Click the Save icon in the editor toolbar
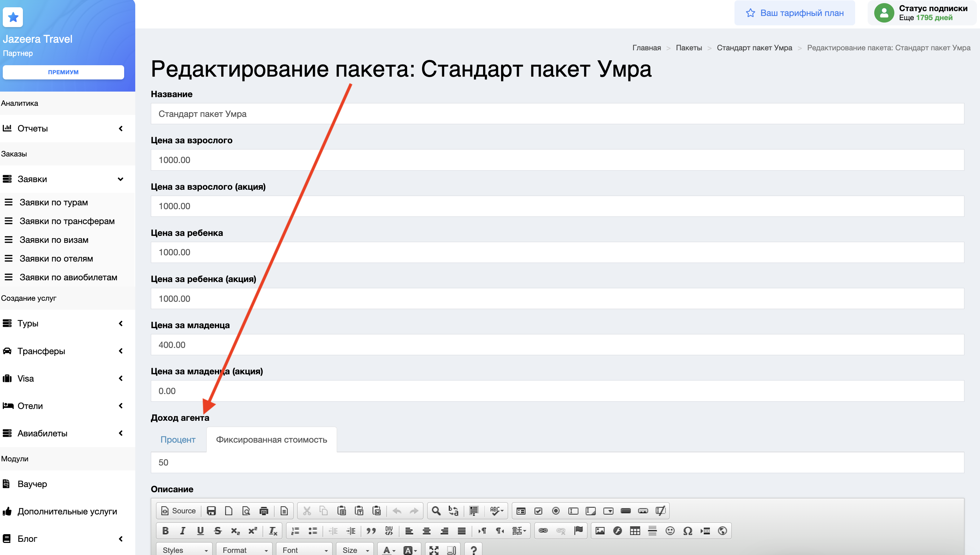980x555 pixels. click(x=211, y=511)
